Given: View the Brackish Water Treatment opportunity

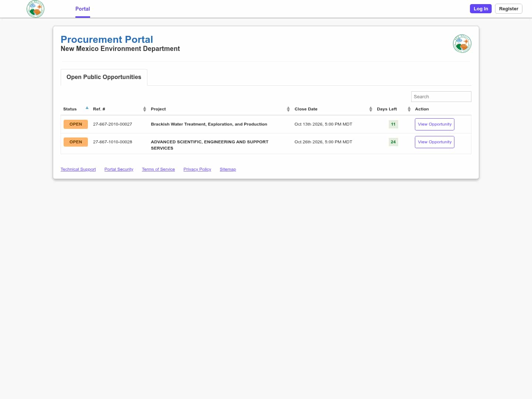Looking at the screenshot, I should (x=434, y=124).
